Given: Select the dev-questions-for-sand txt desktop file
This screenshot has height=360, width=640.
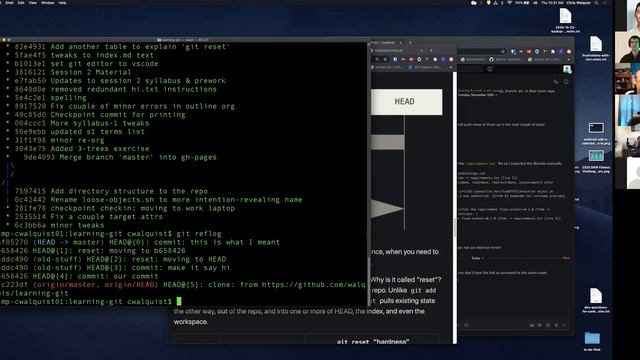Looking at the screenshot, I should pos(596,300).
